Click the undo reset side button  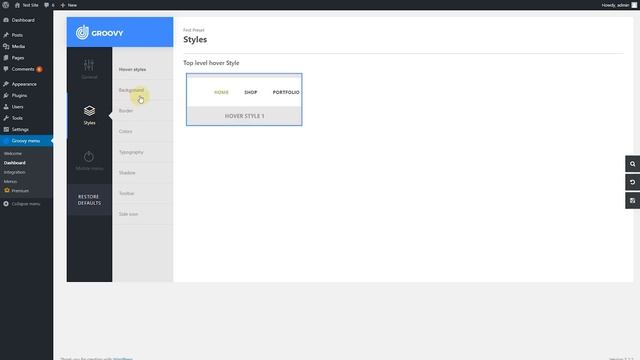coord(632,182)
